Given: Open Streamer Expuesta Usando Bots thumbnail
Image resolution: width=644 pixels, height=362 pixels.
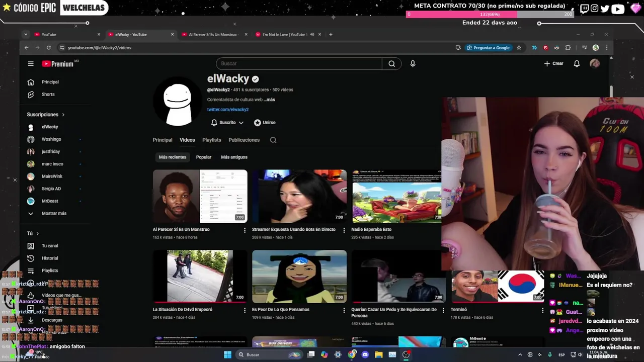Looking at the screenshot, I should pos(299,196).
